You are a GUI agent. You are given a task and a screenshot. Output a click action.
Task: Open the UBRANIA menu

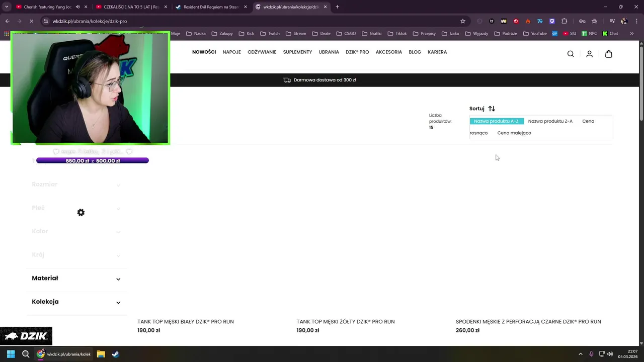[x=329, y=52]
